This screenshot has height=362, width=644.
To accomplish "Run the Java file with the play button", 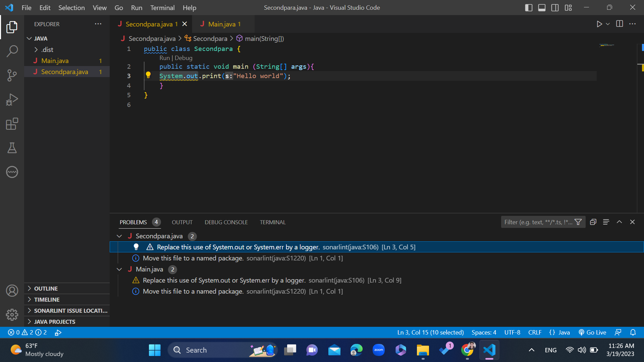I will (x=600, y=24).
